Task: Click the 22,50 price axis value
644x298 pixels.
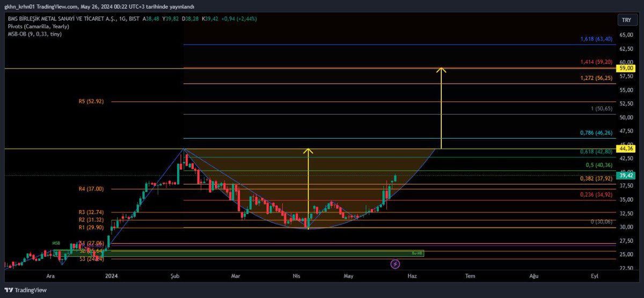Action: coord(626,269)
